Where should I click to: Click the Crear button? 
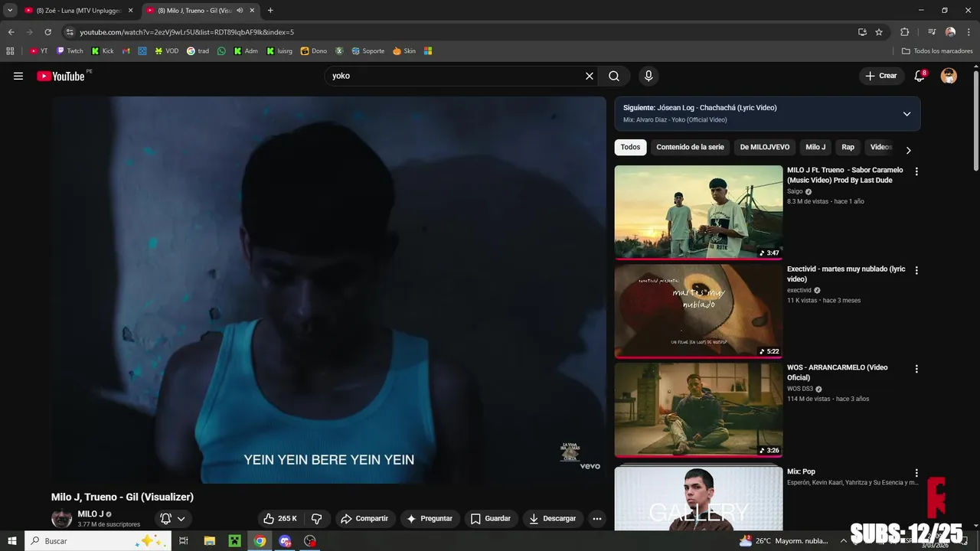pyautogui.click(x=881, y=76)
